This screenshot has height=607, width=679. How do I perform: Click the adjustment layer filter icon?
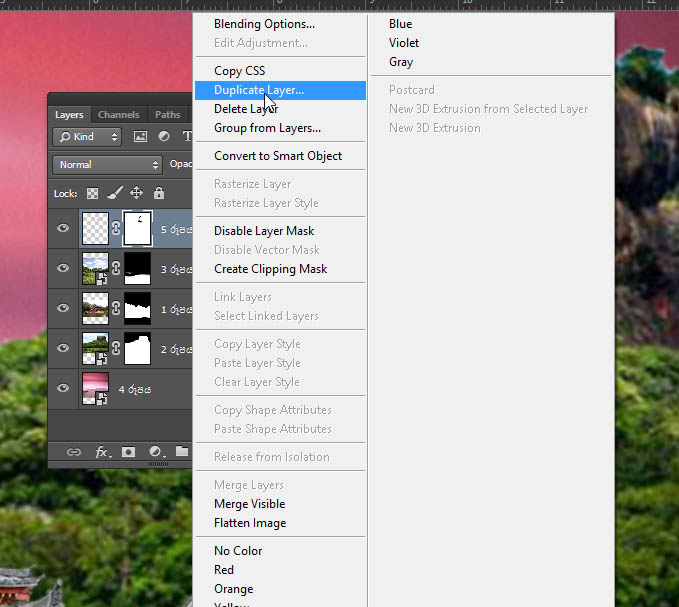tap(164, 136)
